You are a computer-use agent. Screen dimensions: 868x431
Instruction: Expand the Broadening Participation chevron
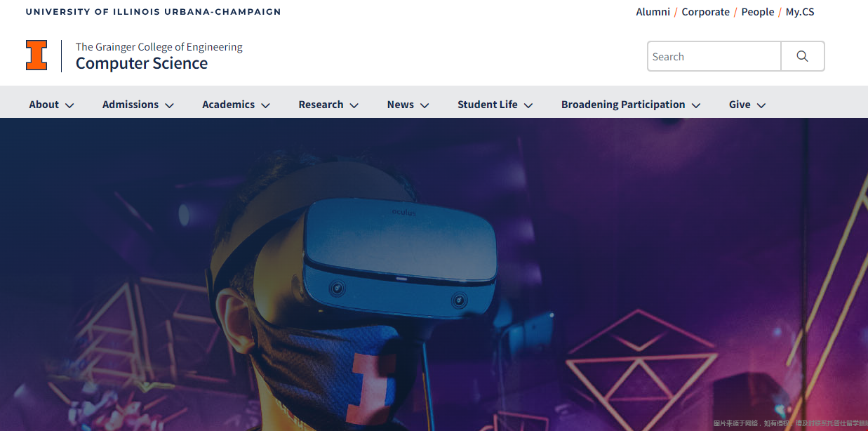click(696, 105)
